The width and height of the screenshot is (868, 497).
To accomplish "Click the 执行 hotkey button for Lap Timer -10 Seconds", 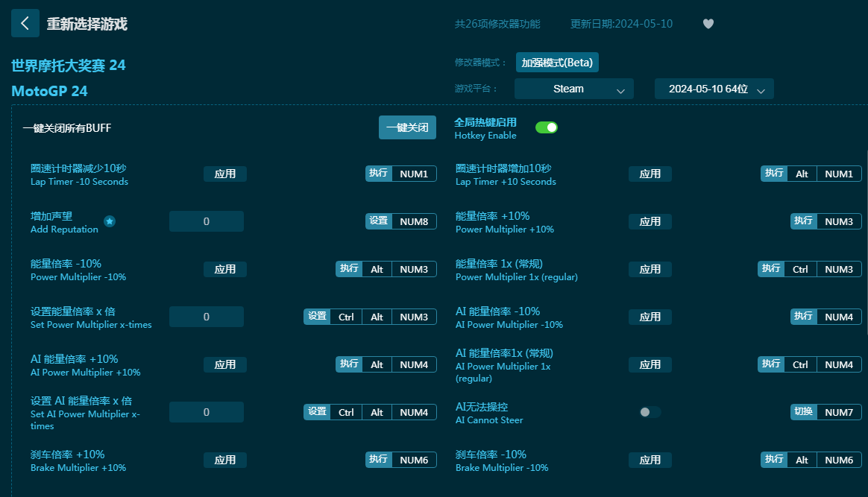I will [379, 174].
